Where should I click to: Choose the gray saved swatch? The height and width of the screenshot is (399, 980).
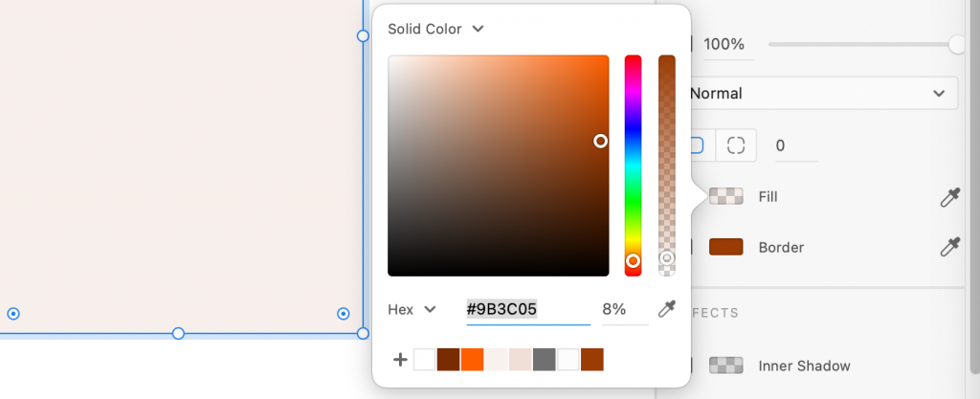click(x=545, y=360)
